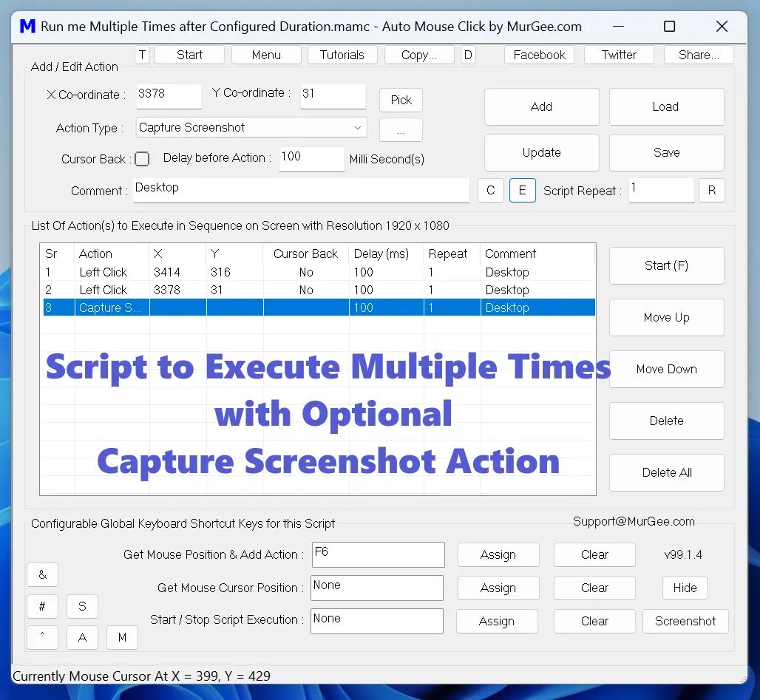Select row 2 Left Click action

tap(319, 290)
